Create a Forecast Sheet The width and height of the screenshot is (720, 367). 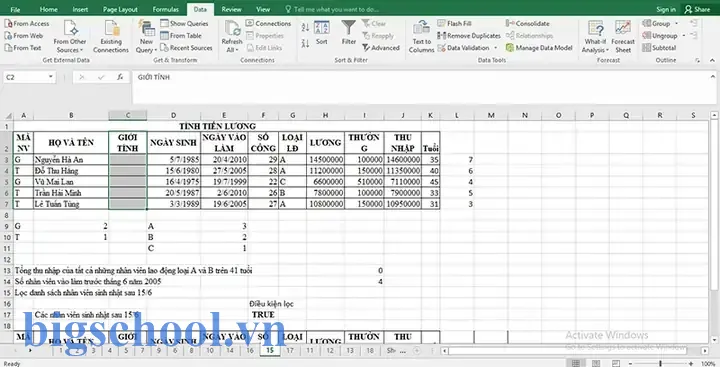pos(623,37)
